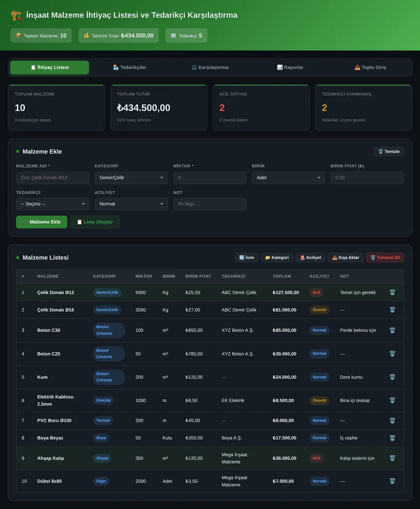Click the building icon beside Tedarikçi count
This screenshot has width=420, height=509.
click(x=173, y=35)
